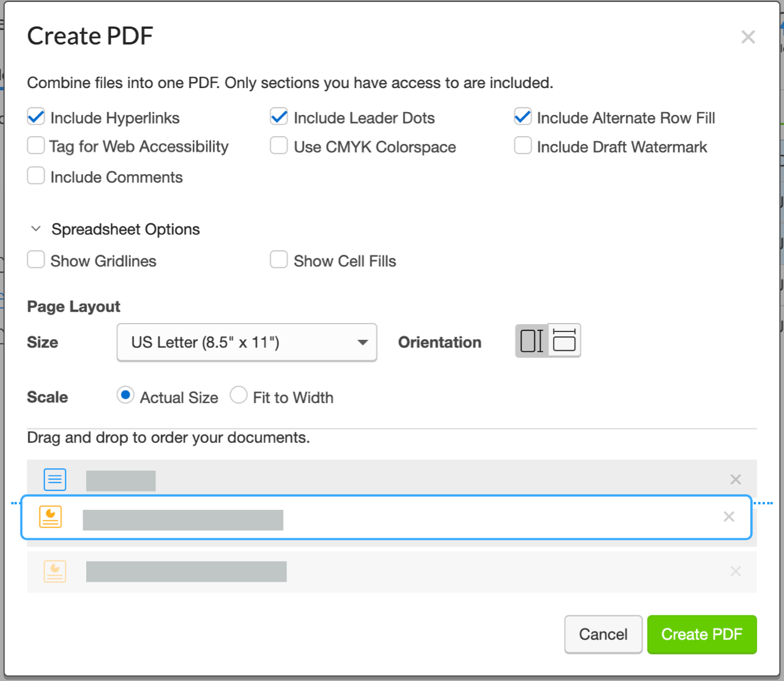Collapse the Spreadsheet Options section

pyautogui.click(x=36, y=229)
